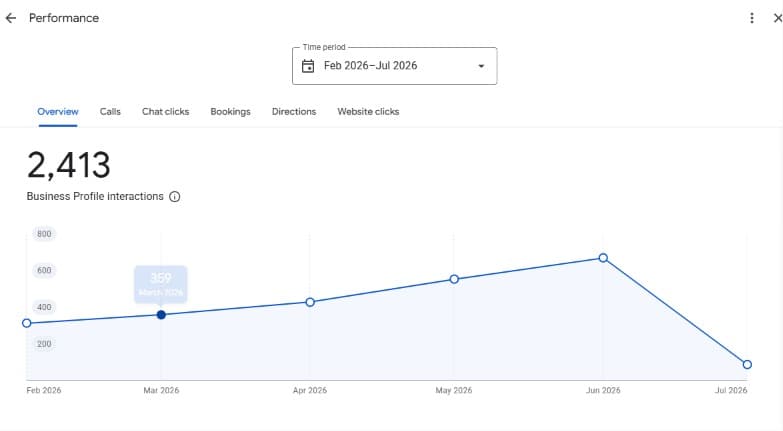The width and height of the screenshot is (783, 431).
Task: Close the Performance panel with the X
Action: (x=778, y=18)
